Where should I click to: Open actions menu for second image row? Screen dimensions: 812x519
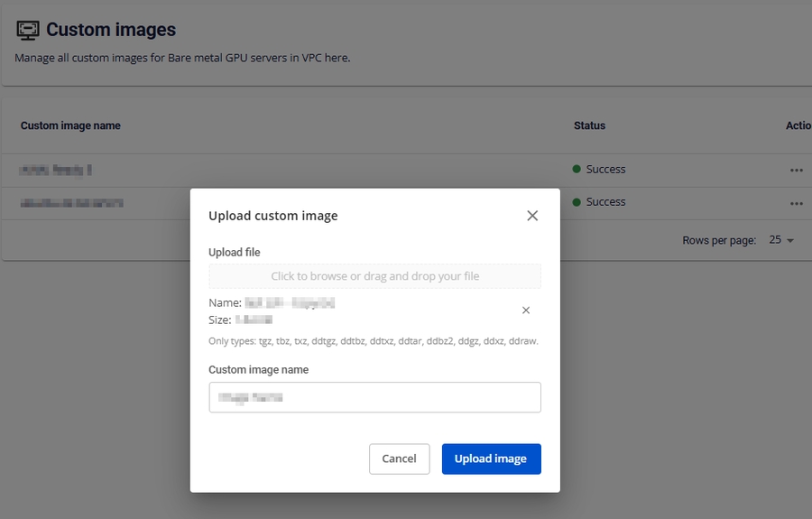pos(796,203)
